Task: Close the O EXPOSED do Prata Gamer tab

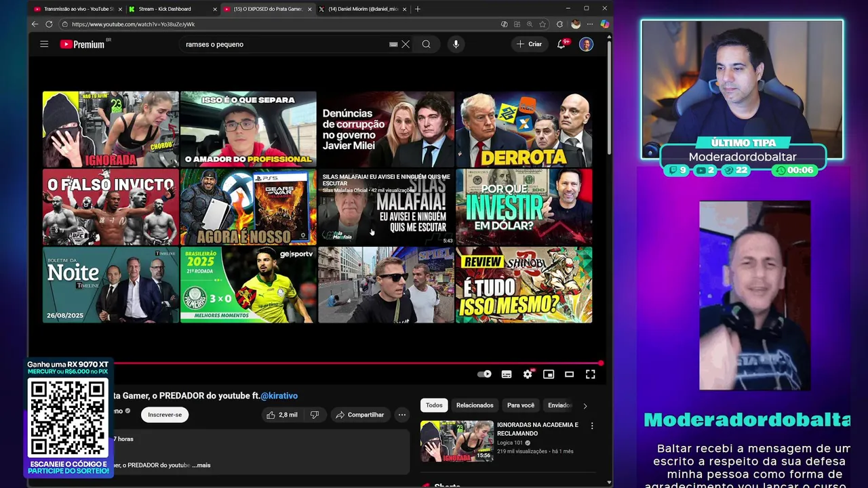Action: pos(310,9)
